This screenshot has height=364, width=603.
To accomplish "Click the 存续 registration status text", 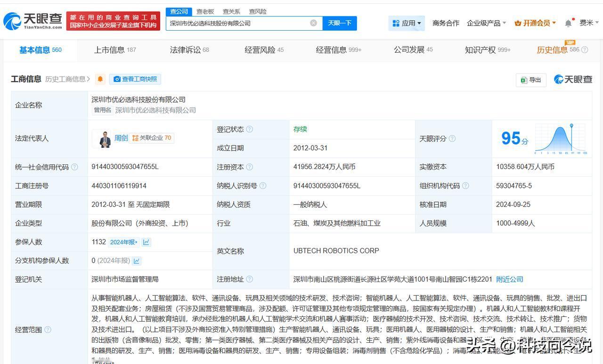I will point(300,129).
